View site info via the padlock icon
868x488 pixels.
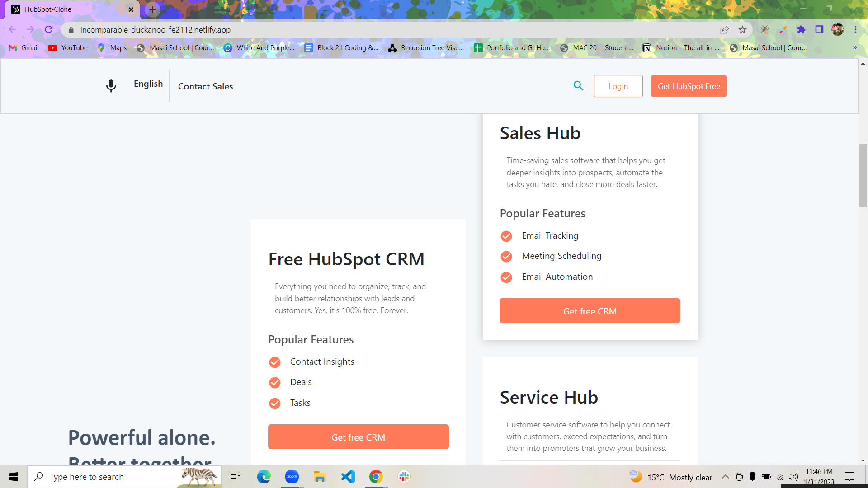(71, 30)
